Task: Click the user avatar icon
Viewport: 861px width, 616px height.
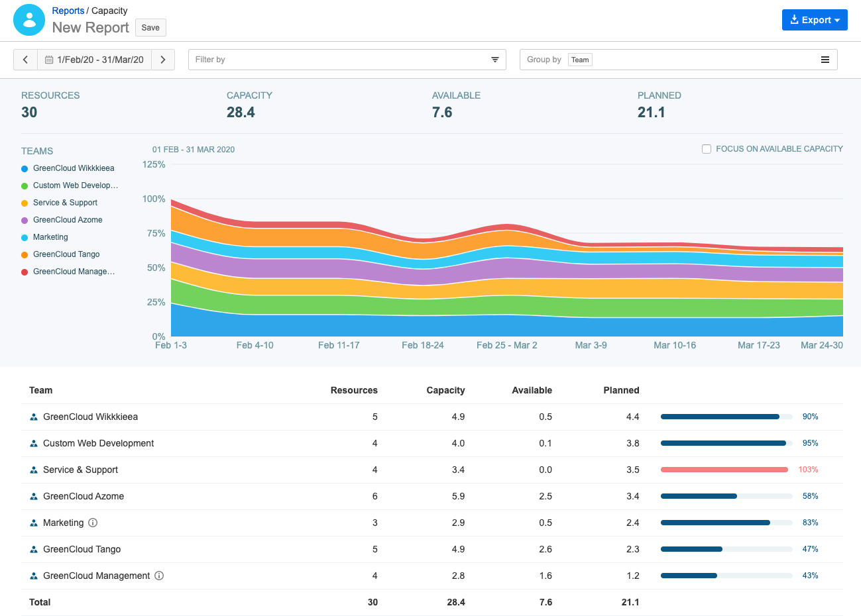Action: tap(29, 20)
